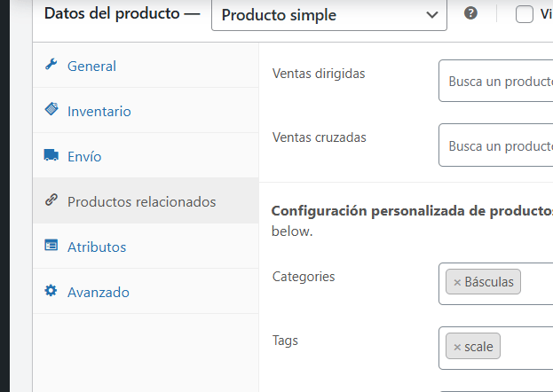Open the Producto simple dropdown
The width and height of the screenshot is (553, 392).
click(x=328, y=15)
